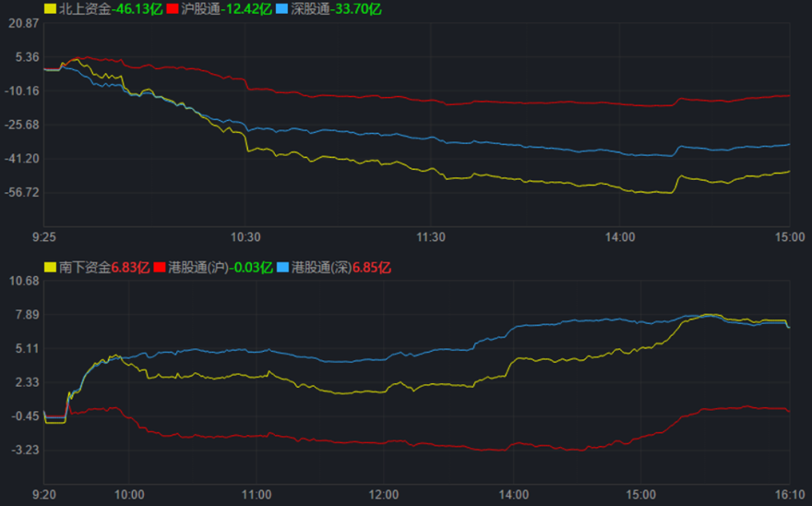Screen dimensions: 812x506
Task: Click the yellow swatch beside 南下资金
Action: coord(50,267)
